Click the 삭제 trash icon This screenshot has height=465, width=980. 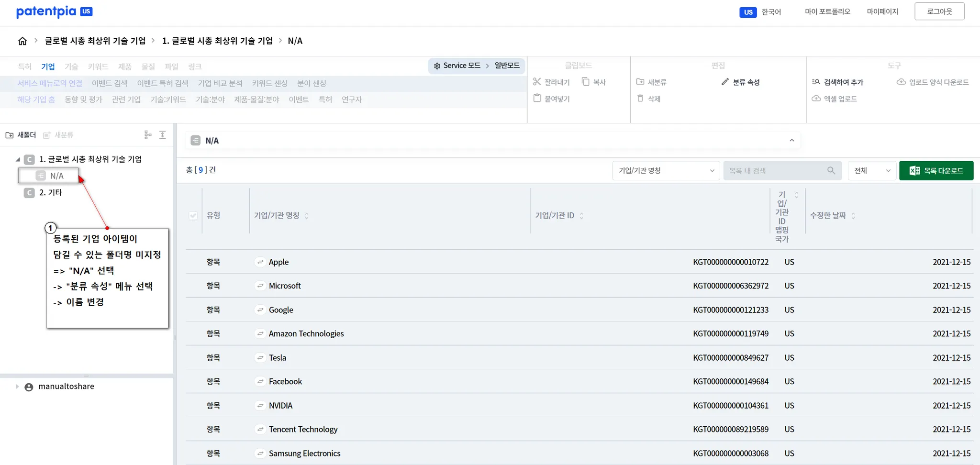tap(640, 99)
